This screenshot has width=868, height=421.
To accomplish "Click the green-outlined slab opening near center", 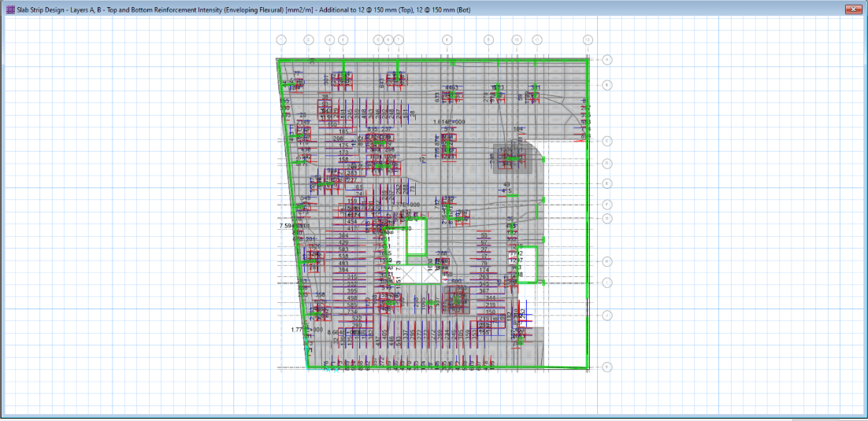I will 417,238.
